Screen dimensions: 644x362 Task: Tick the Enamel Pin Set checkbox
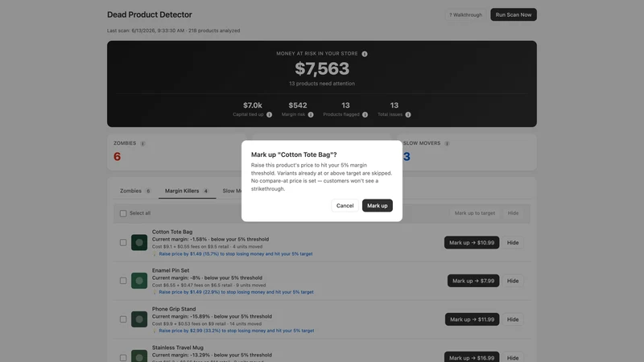coord(123,281)
